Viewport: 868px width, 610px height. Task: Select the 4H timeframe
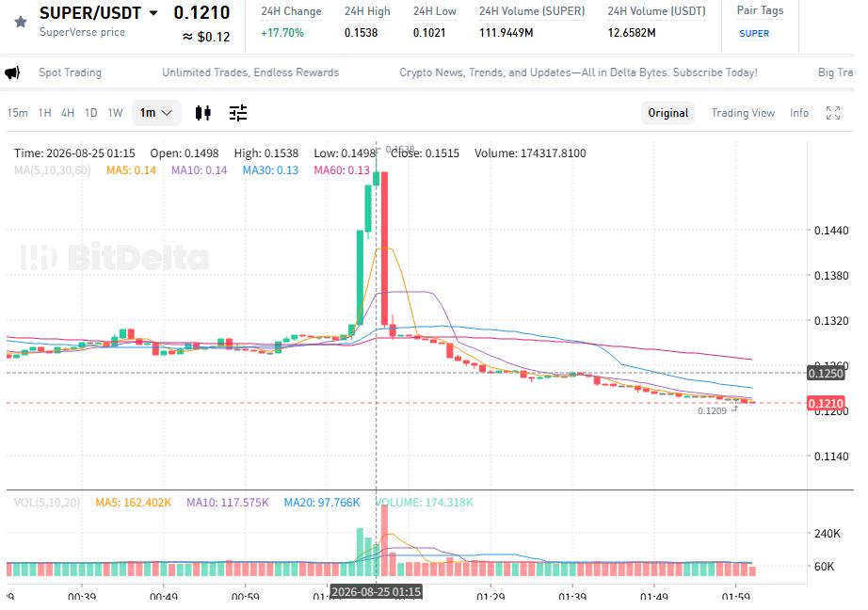(68, 113)
